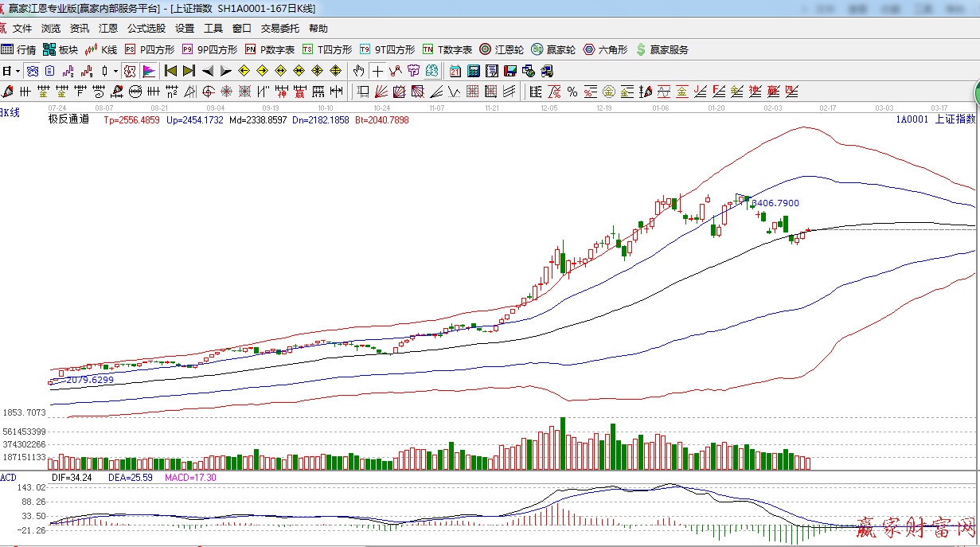Toggle the flag marker tool button
Screen dimensions: 980x547
(149, 71)
